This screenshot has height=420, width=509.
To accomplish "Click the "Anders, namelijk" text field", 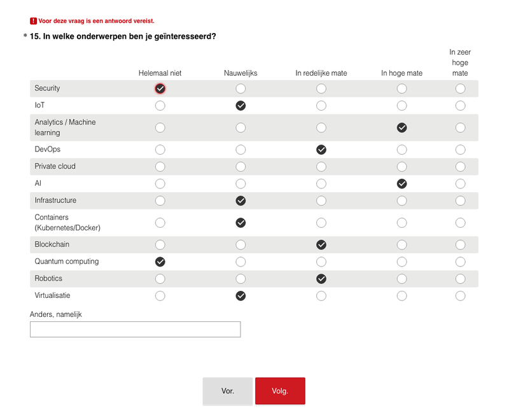I will tap(135, 329).
